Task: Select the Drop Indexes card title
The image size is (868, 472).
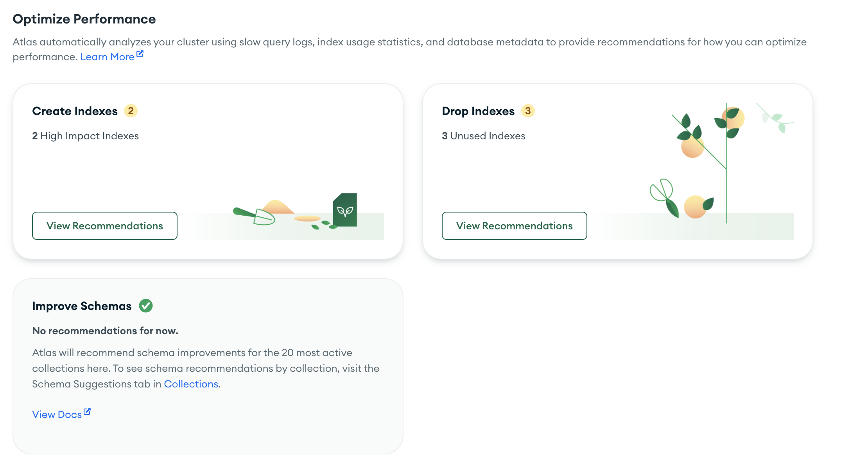Action: [478, 111]
